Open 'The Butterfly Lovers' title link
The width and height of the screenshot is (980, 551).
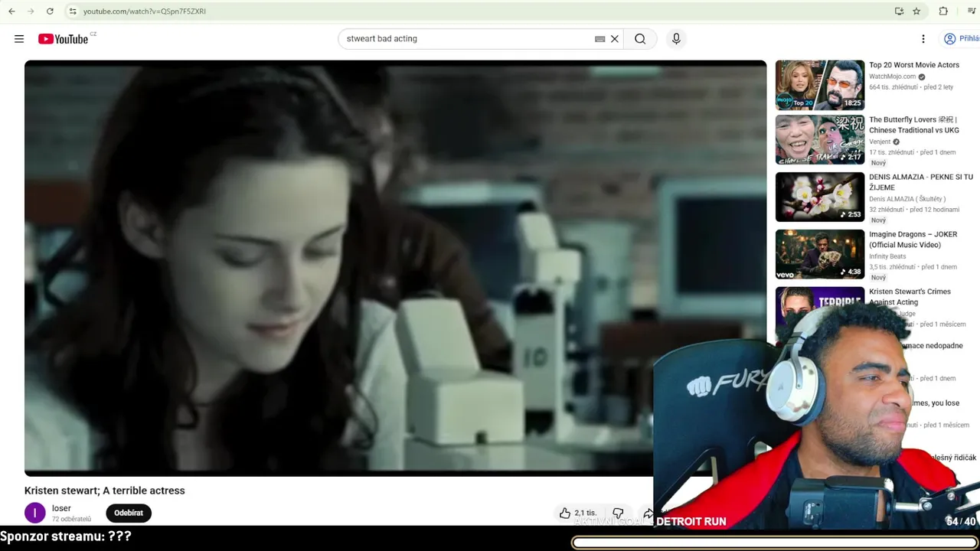(914, 125)
